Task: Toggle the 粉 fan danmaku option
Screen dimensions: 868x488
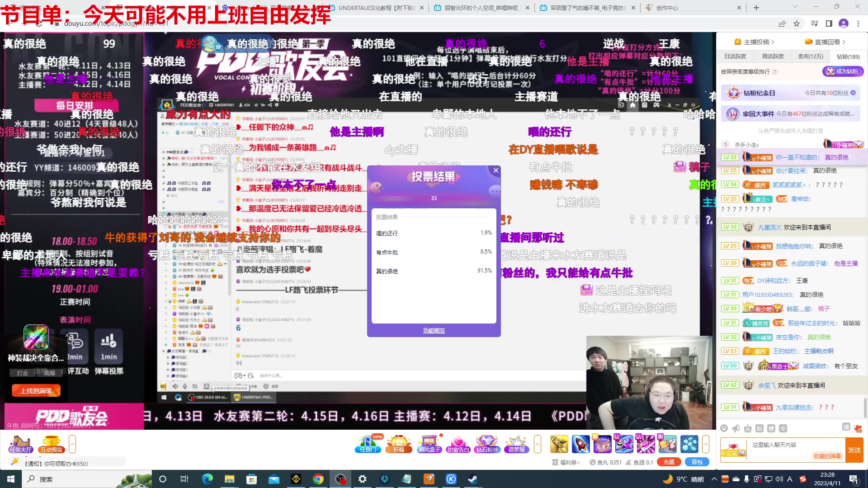Action: coord(759,428)
